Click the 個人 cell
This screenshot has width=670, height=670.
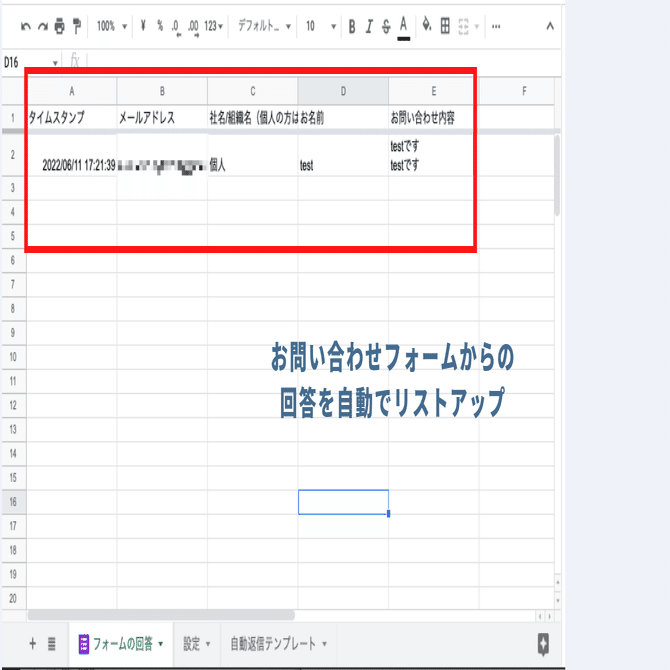[253, 155]
